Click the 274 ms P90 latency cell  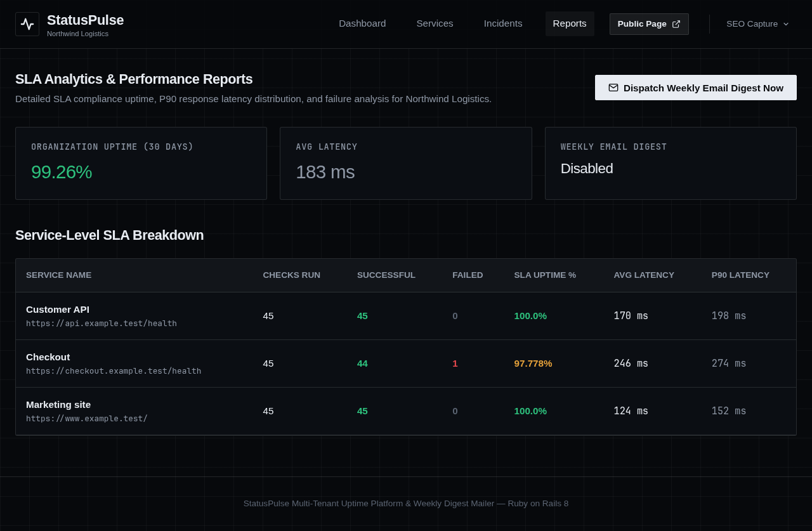click(729, 364)
